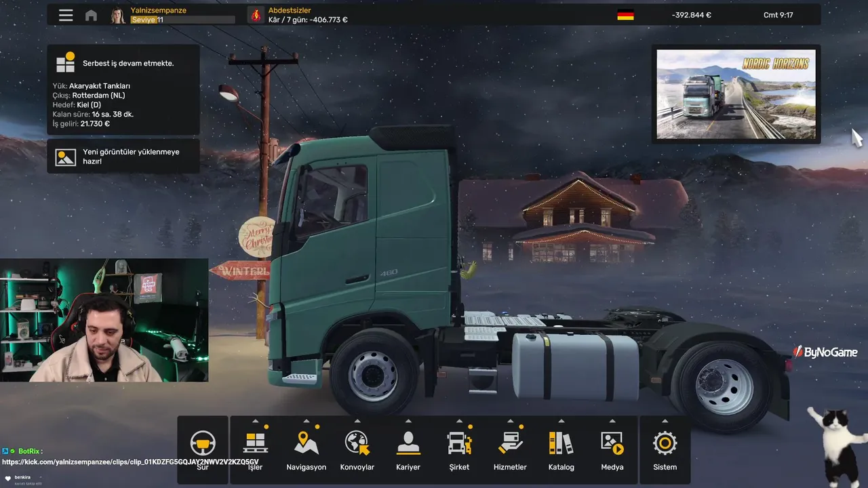Open the Navigasyon map menu
Screen dimensions: 868x488
pyautogui.click(x=307, y=449)
